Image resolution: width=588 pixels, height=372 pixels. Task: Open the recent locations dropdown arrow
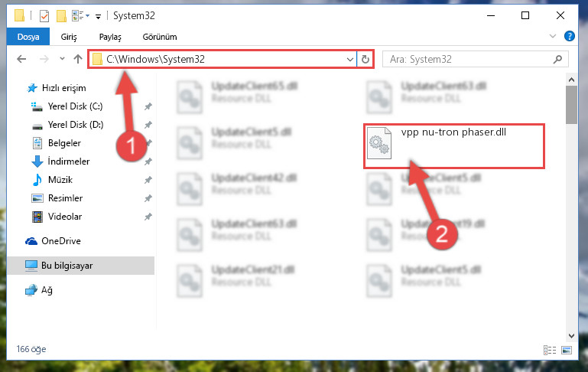[x=62, y=59]
